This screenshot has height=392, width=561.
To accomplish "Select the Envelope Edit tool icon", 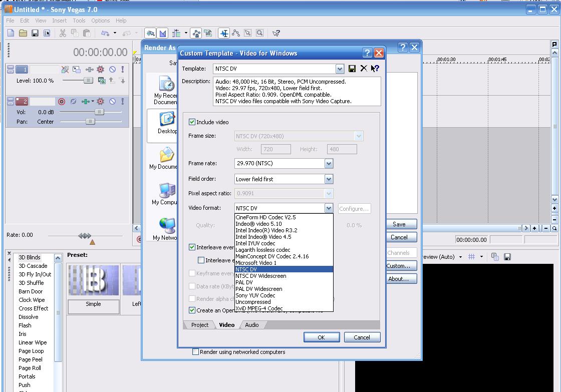I will click(x=236, y=33).
